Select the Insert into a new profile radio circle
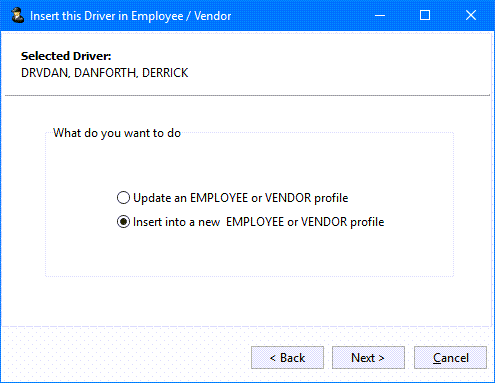This screenshot has height=383, width=495. tap(123, 222)
